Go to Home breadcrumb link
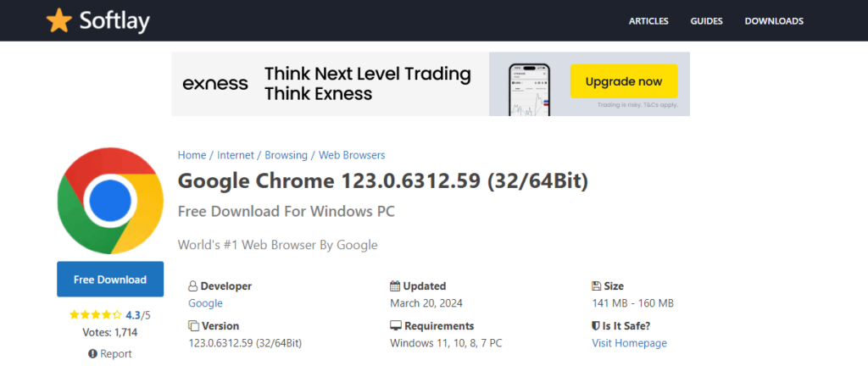This screenshot has width=868, height=366. [192, 155]
